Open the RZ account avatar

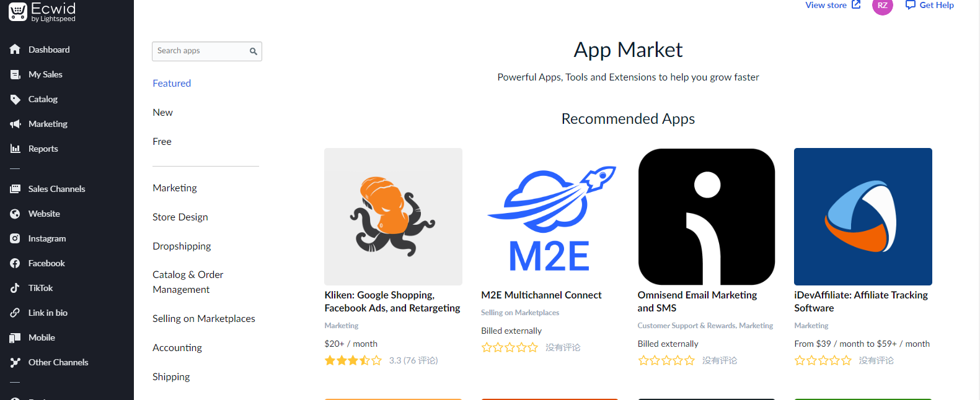coord(882,6)
